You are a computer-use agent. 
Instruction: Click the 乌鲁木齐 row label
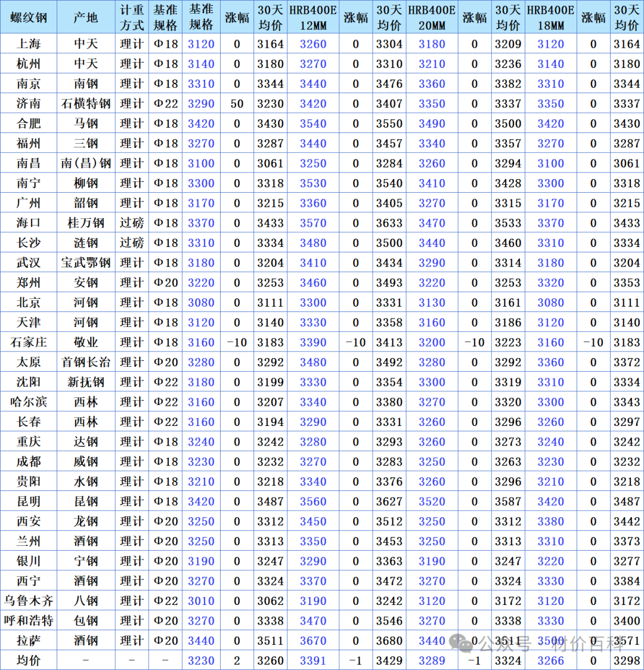tap(29, 601)
